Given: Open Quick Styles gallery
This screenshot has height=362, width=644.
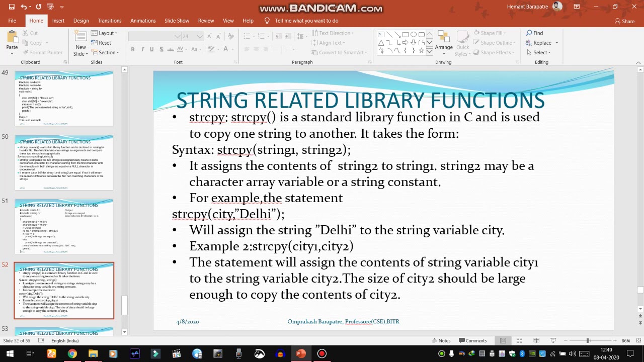Looking at the screenshot, I should (461, 43).
